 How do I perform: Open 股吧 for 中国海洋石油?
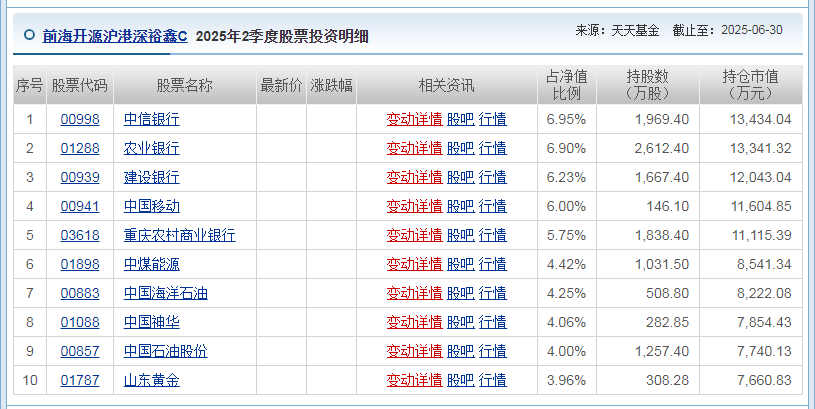coord(461,294)
